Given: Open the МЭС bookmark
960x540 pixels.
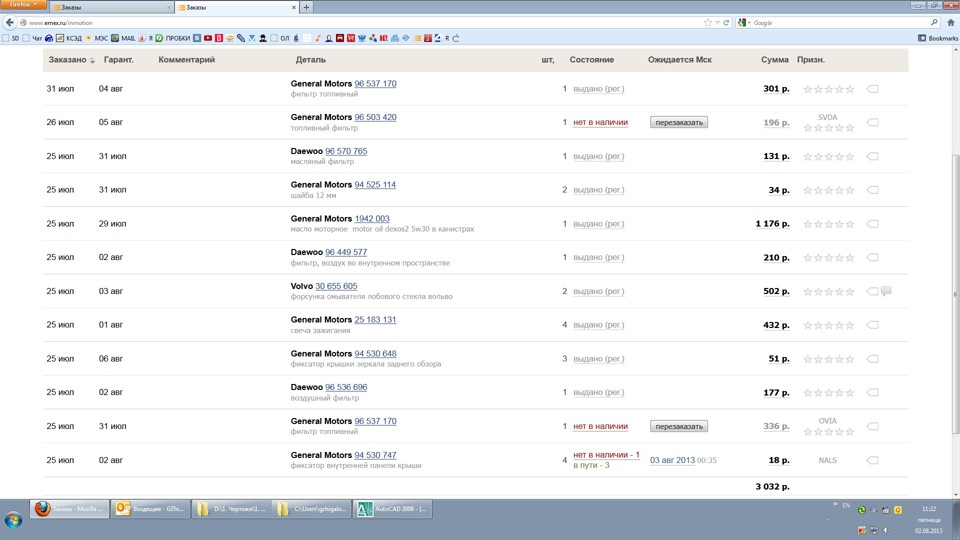Looking at the screenshot, I should 96,38.
